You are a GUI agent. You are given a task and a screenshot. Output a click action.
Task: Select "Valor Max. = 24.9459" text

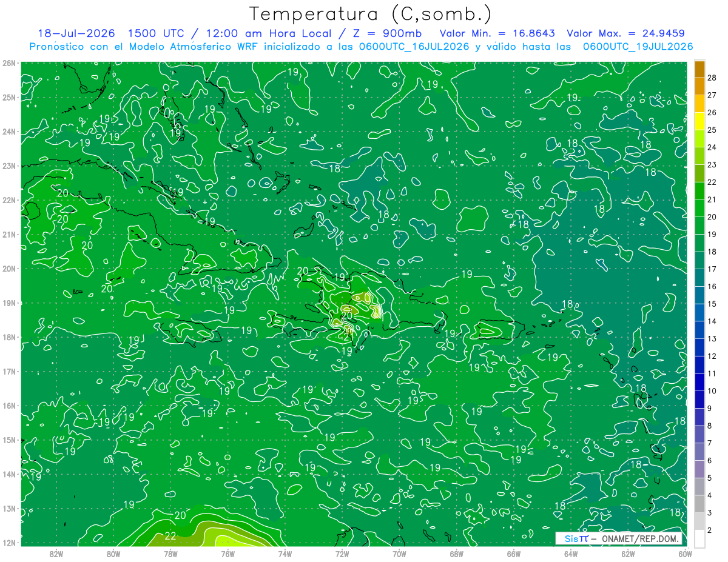[x=625, y=33]
